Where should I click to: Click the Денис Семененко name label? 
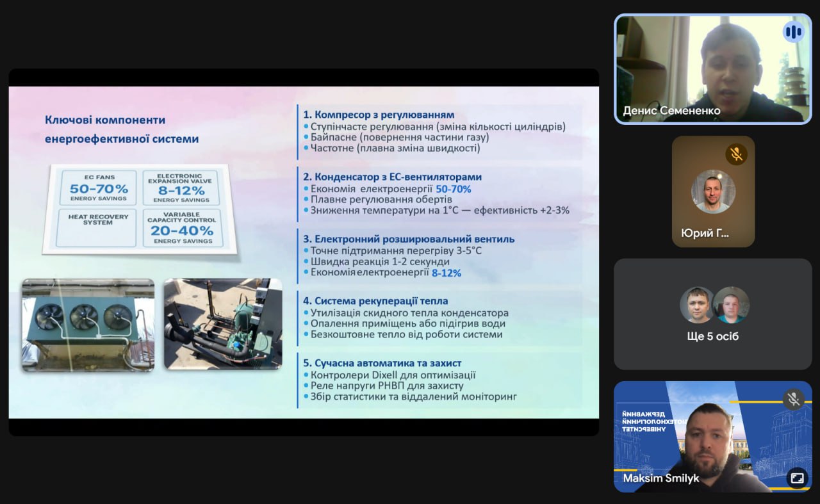pos(671,111)
